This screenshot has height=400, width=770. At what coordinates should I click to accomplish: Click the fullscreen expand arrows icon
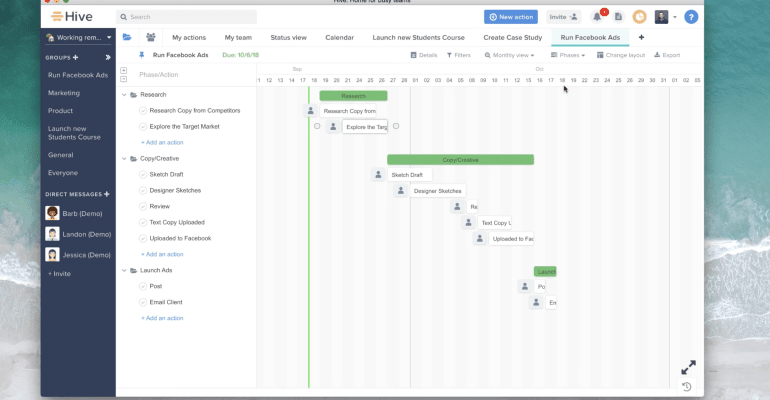(x=688, y=367)
